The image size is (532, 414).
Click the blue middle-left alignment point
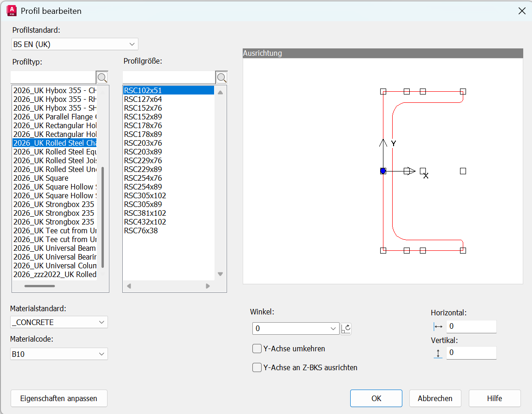click(x=383, y=171)
